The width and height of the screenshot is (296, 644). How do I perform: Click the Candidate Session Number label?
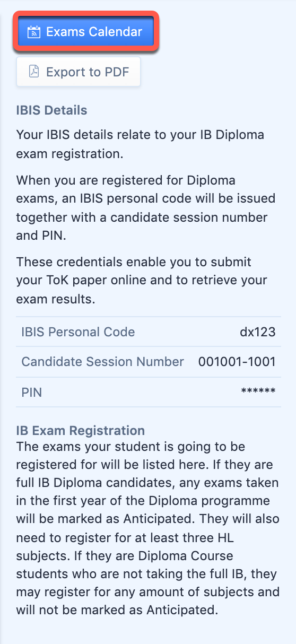pos(102,362)
